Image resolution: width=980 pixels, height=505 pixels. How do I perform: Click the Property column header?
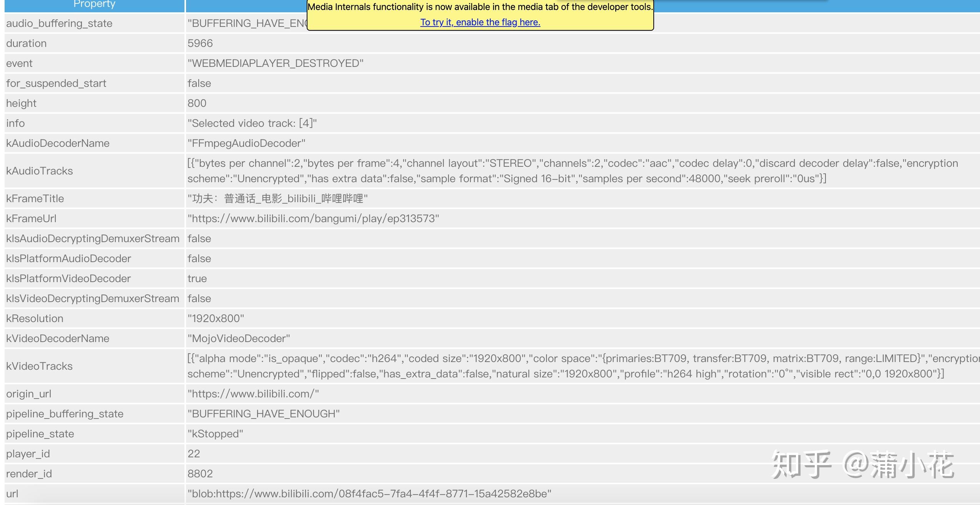point(94,5)
